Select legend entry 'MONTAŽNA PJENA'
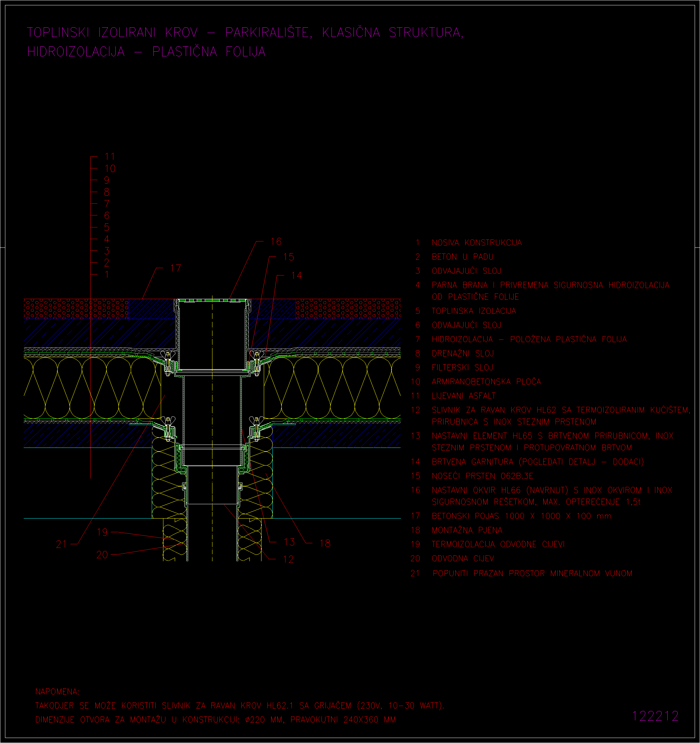 pos(467,530)
